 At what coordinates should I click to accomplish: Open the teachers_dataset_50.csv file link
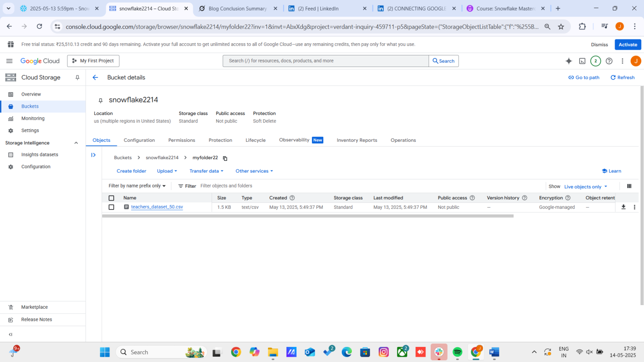click(x=157, y=207)
